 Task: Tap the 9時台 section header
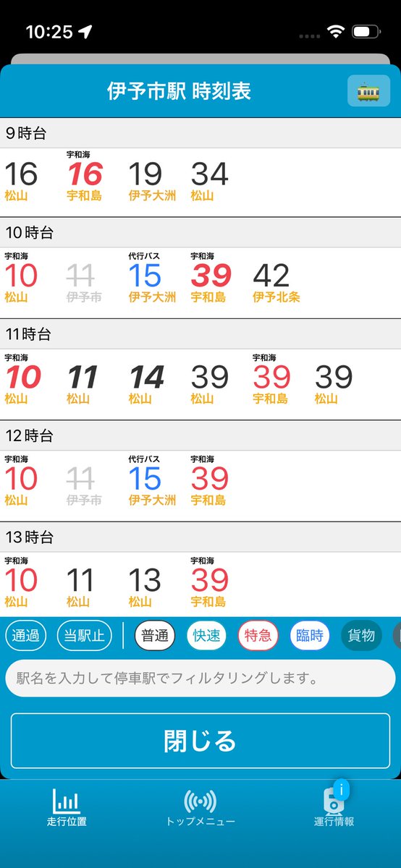tap(200, 132)
